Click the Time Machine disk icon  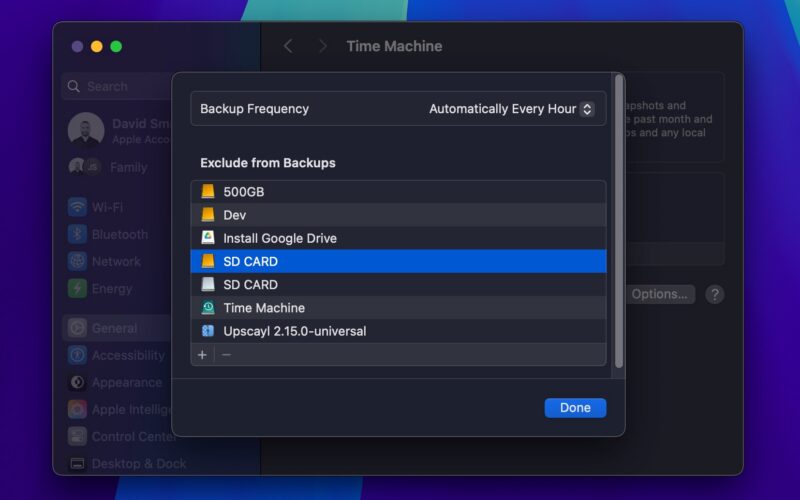pyautogui.click(x=208, y=308)
